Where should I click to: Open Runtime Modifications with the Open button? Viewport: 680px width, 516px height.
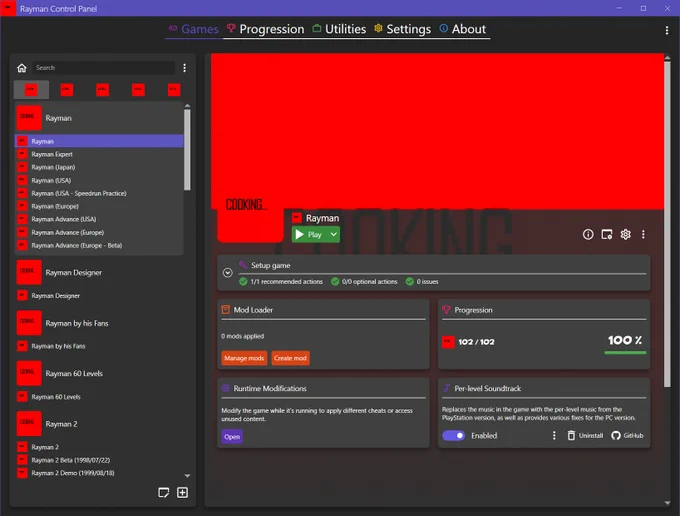click(232, 437)
